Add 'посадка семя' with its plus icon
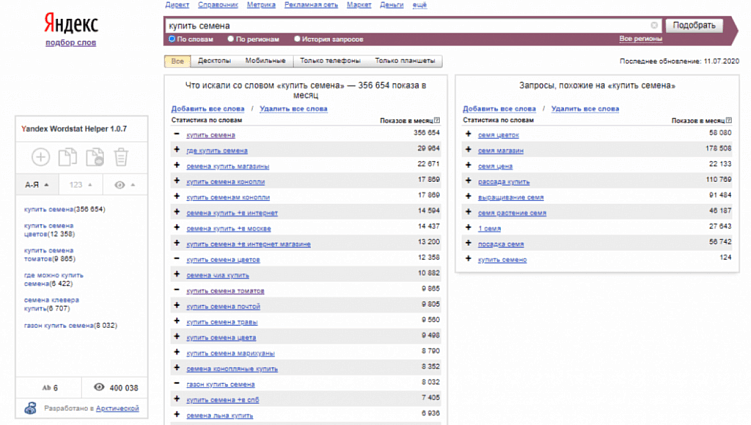 point(468,243)
